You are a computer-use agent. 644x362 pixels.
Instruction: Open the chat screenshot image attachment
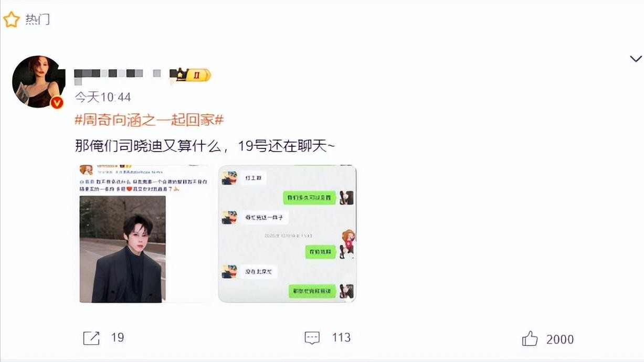click(287, 233)
